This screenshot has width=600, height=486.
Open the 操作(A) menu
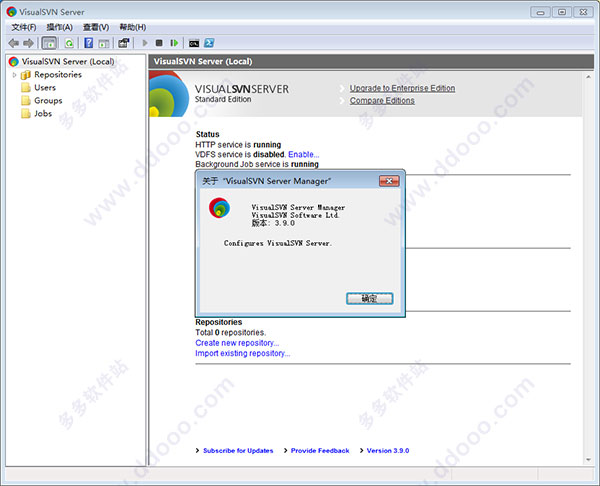tap(60, 27)
